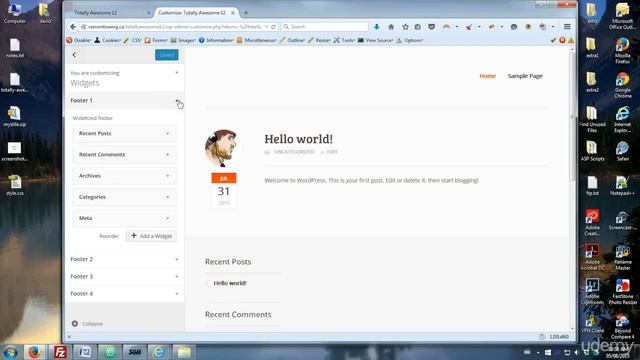Viewport: 640px width, 360px height.
Task: Expand the Footer 3 section
Action: click(x=124, y=276)
